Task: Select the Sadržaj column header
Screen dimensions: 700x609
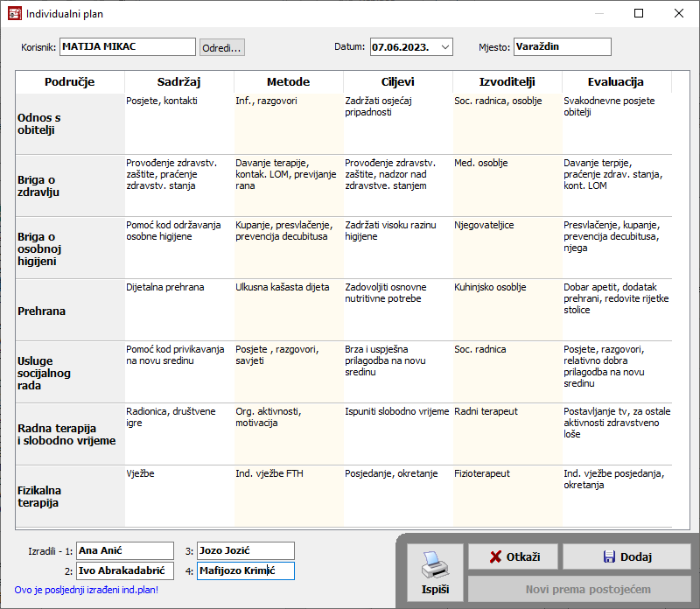Action: click(x=179, y=82)
